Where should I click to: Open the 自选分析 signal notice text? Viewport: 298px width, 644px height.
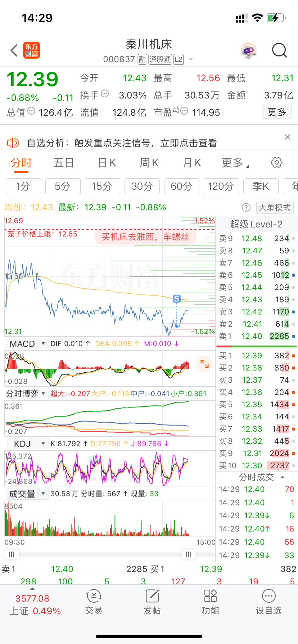(x=122, y=143)
